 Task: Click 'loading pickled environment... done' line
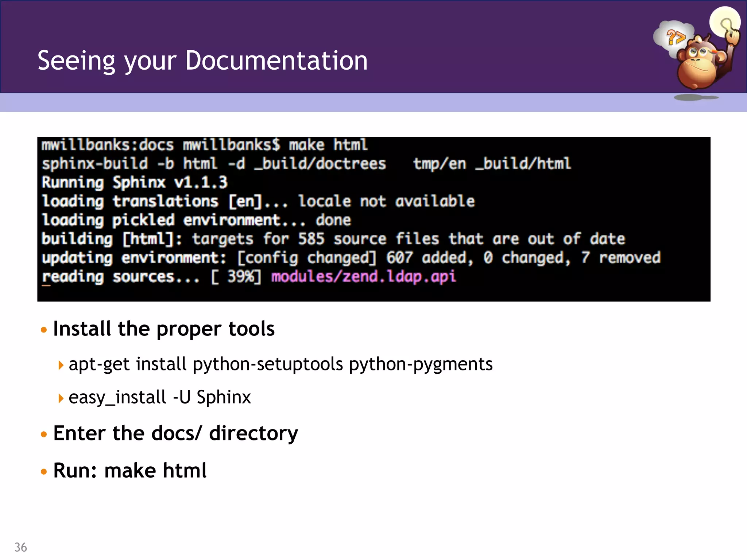196,220
